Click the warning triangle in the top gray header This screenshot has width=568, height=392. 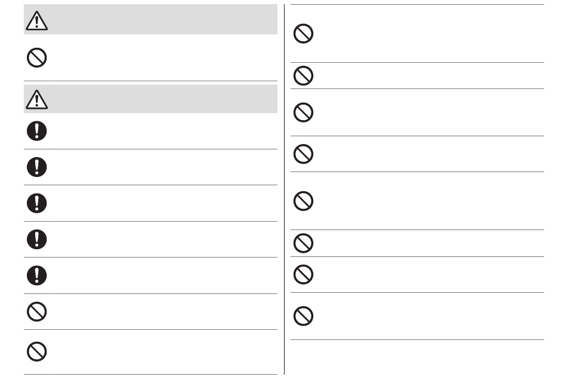click(36, 21)
